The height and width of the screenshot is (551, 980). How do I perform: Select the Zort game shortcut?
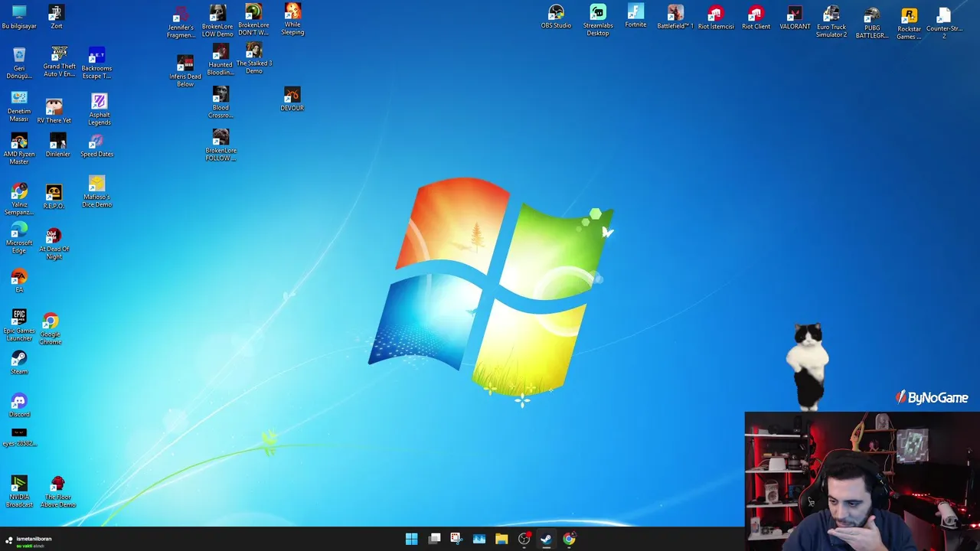pos(56,17)
